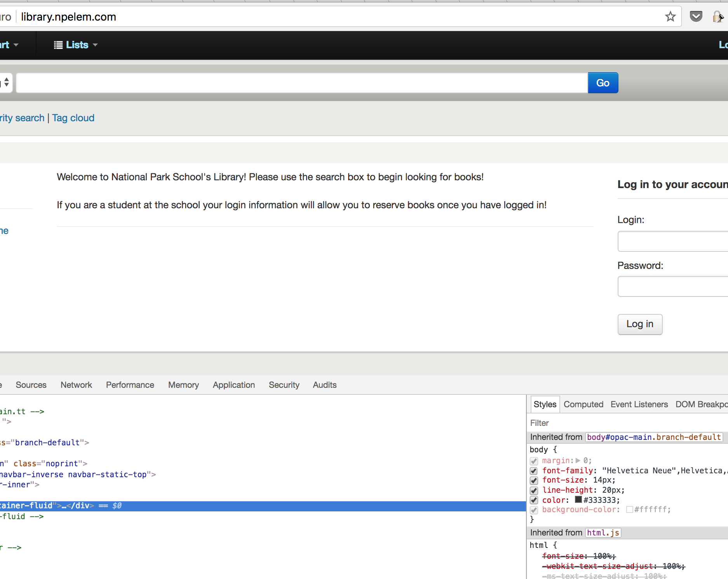This screenshot has height=579, width=728.
Task: Click the Pocket extension icon
Action: point(696,17)
